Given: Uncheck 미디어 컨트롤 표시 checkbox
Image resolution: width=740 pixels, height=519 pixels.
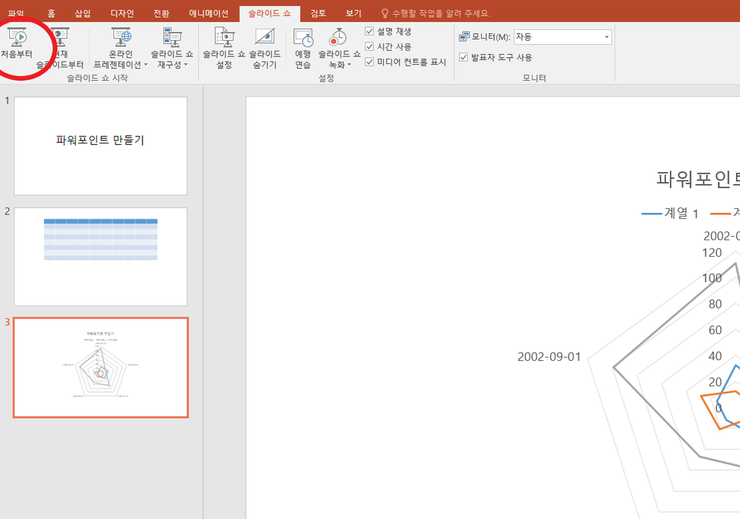Looking at the screenshot, I should pyautogui.click(x=370, y=61).
